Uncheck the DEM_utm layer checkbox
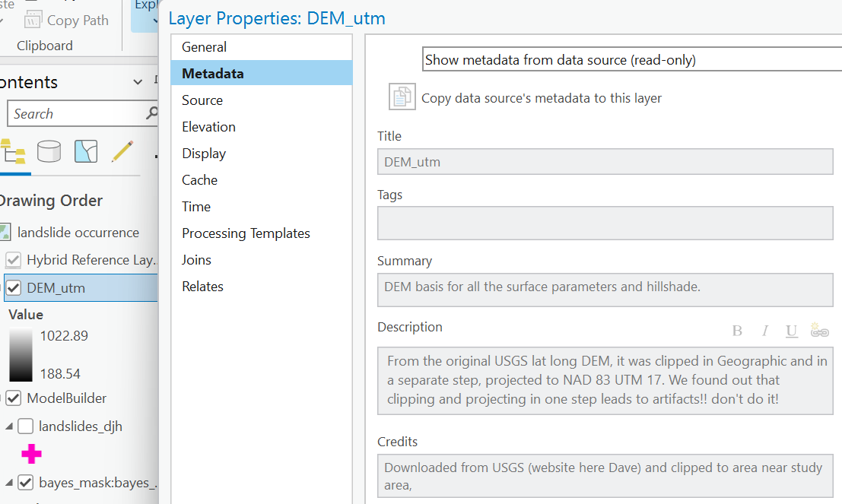 (13, 288)
